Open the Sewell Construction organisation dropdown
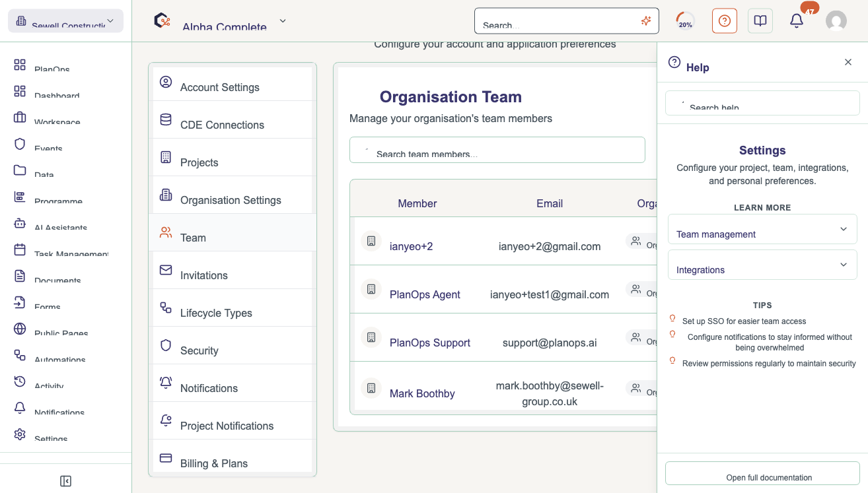The image size is (868, 493). [x=65, y=20]
